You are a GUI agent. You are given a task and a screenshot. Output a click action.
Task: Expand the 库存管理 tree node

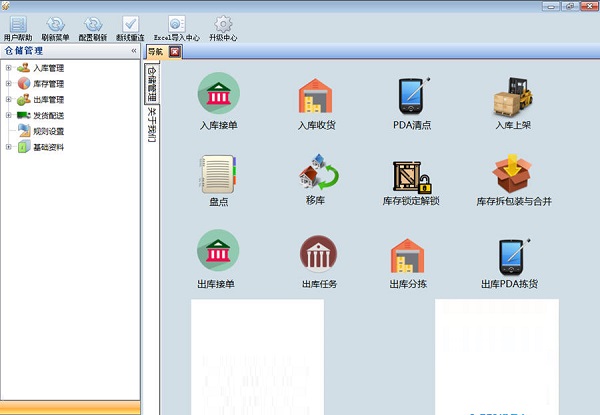tap(8, 83)
